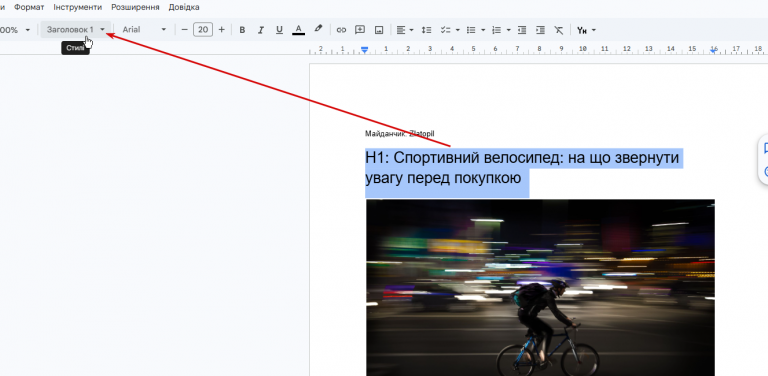This screenshot has width=768, height=376.
Task: Open the Довідка menu
Action: (x=184, y=7)
